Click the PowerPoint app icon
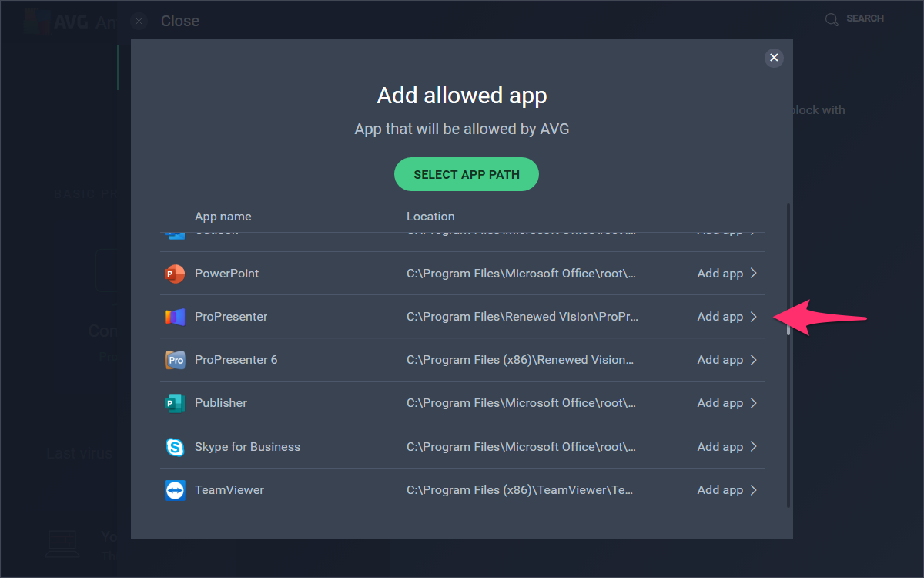The height and width of the screenshot is (578, 924). click(175, 274)
